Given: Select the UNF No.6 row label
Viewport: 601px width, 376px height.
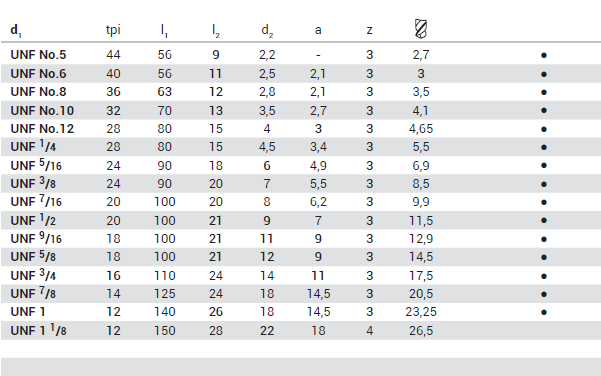Looking at the screenshot, I should [38, 74].
